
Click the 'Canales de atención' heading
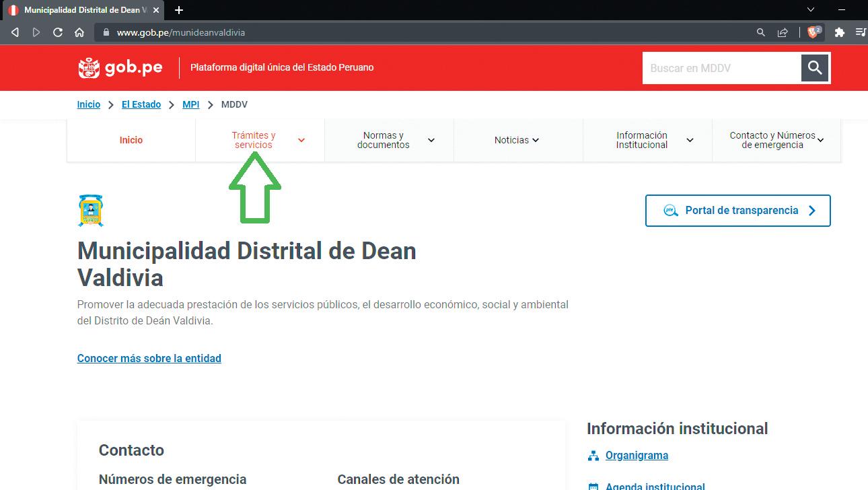398,479
